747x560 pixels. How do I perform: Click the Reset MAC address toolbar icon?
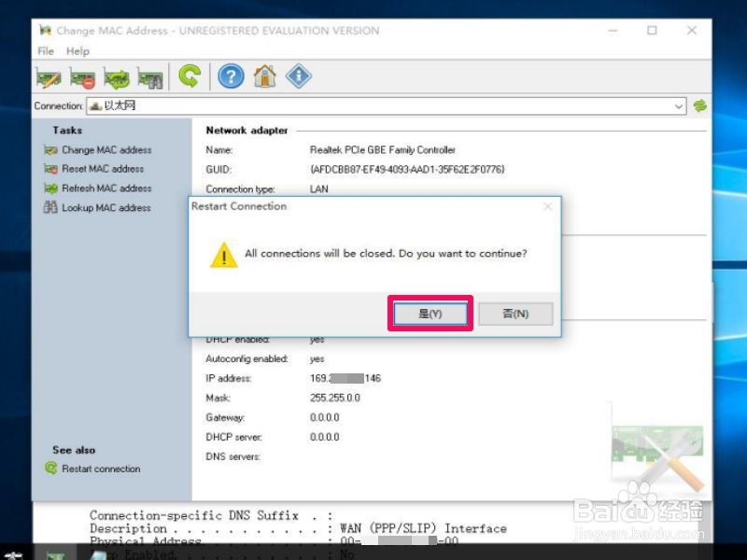[82, 77]
